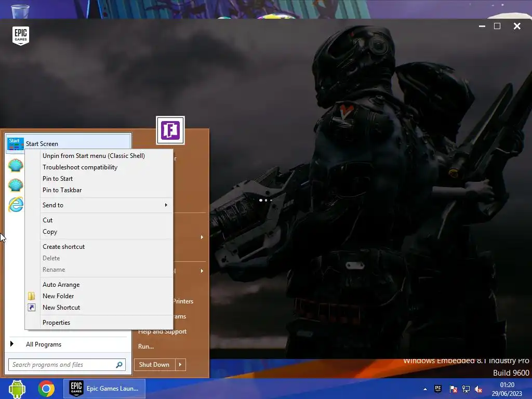Launch Internet Explorer from start menu
The image size is (532, 399).
(16, 204)
